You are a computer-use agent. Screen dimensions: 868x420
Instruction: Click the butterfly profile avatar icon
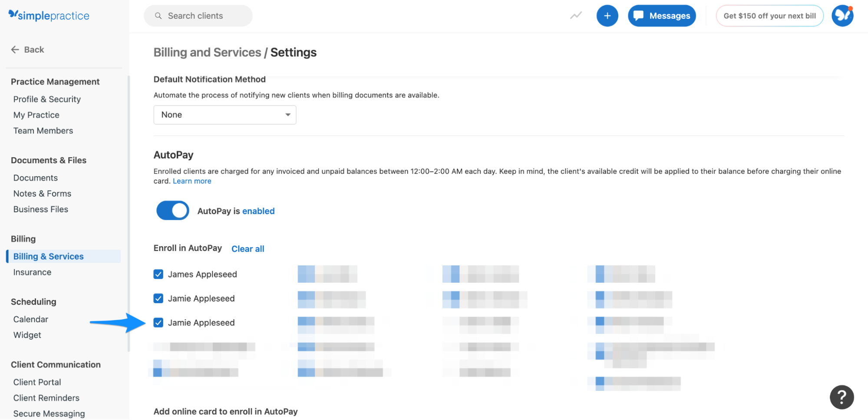point(842,15)
